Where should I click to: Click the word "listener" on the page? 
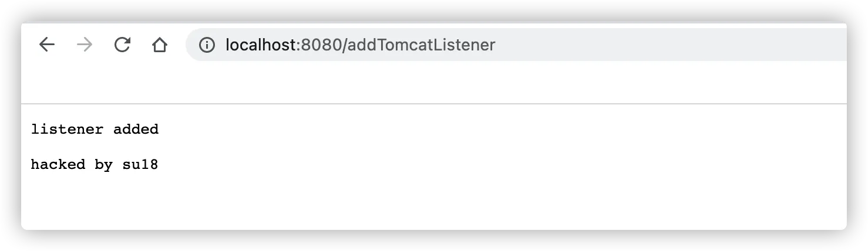(x=67, y=129)
